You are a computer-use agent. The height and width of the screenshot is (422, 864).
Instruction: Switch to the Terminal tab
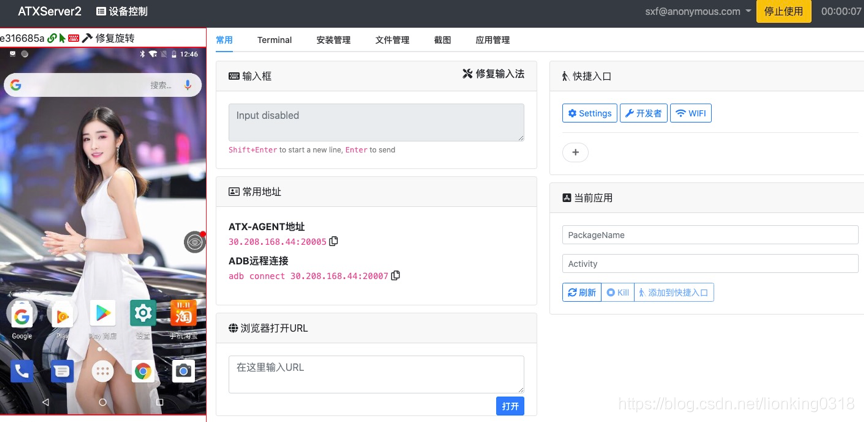pyautogui.click(x=274, y=40)
